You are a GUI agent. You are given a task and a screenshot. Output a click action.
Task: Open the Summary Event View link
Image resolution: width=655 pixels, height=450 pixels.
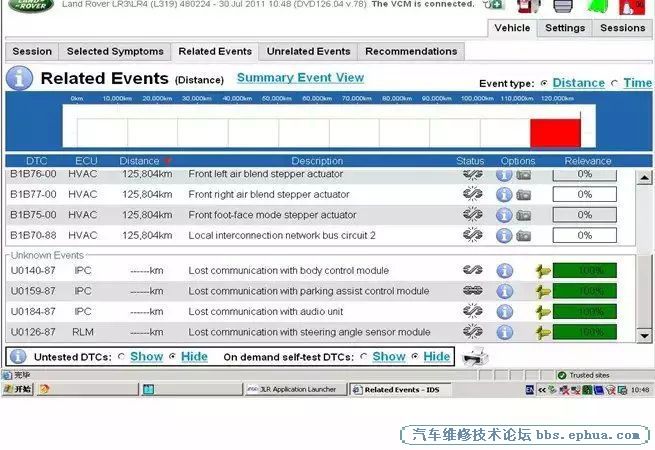[x=300, y=78]
